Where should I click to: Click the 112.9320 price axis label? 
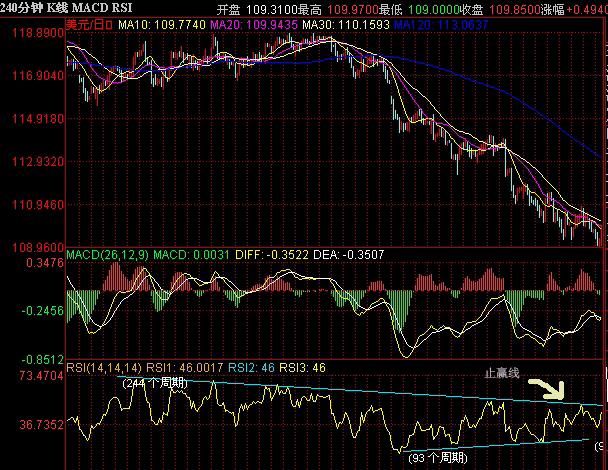point(38,161)
